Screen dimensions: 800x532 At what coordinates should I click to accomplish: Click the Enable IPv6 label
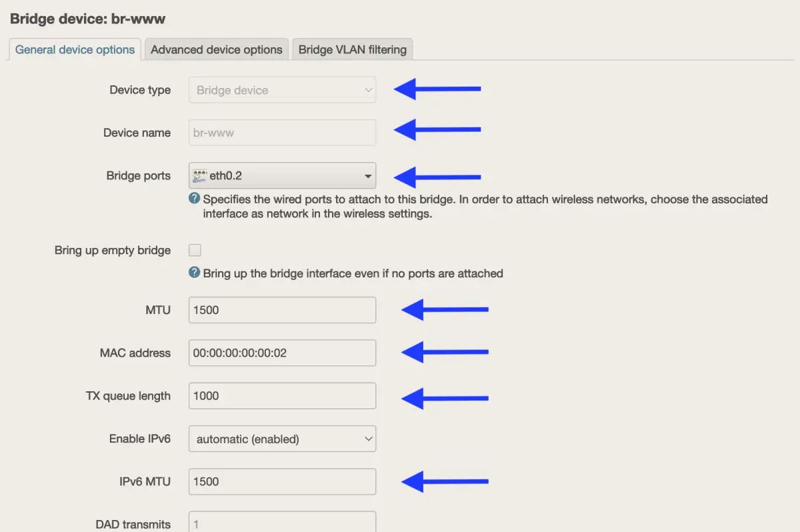pyautogui.click(x=140, y=439)
